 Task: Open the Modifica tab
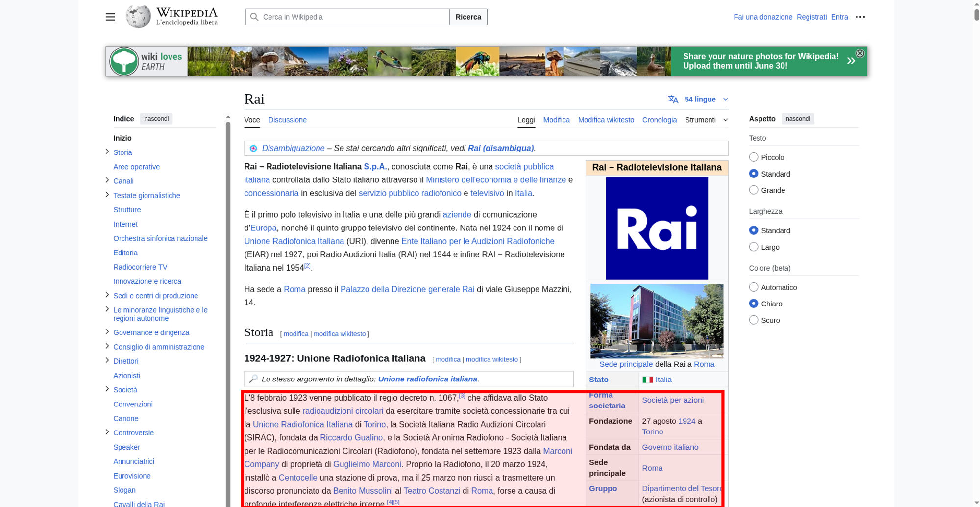tap(556, 120)
